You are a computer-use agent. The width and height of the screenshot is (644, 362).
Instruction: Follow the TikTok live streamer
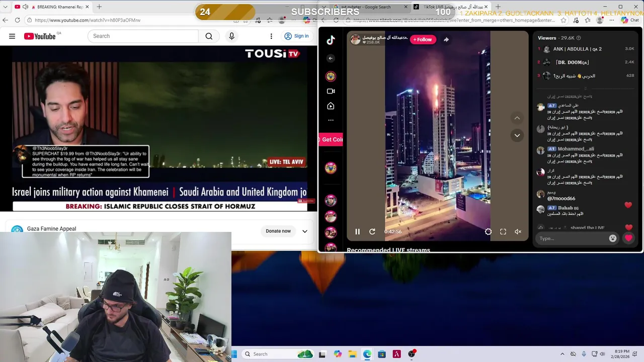423,39
